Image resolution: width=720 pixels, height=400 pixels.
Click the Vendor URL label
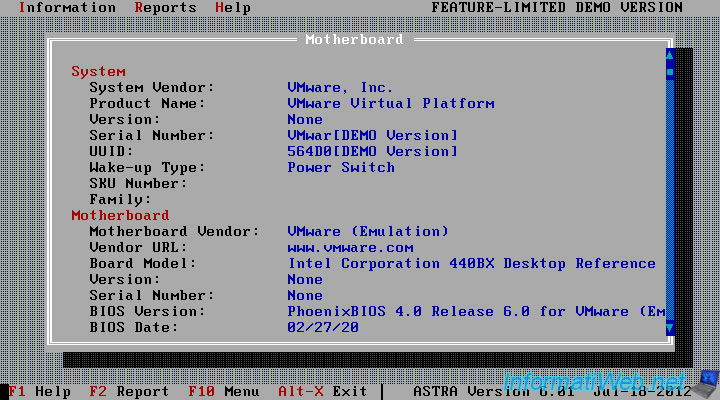[138, 248]
